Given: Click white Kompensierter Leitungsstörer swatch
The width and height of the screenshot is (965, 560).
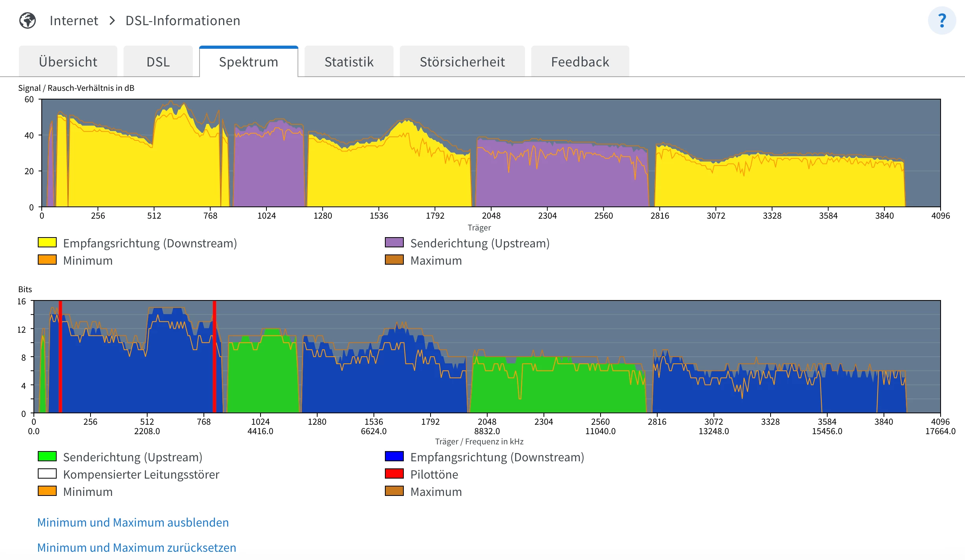Looking at the screenshot, I should click(47, 474).
